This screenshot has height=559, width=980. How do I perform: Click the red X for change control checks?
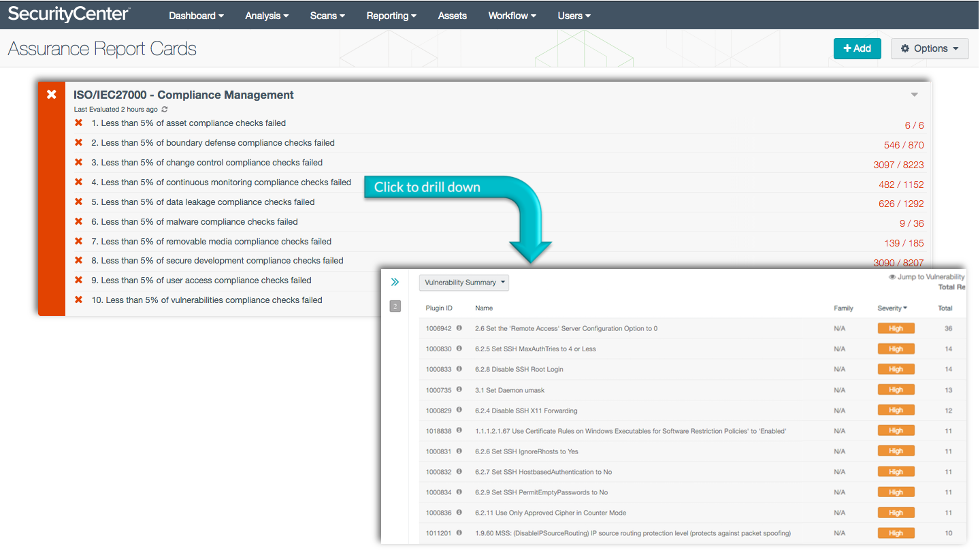tap(78, 163)
